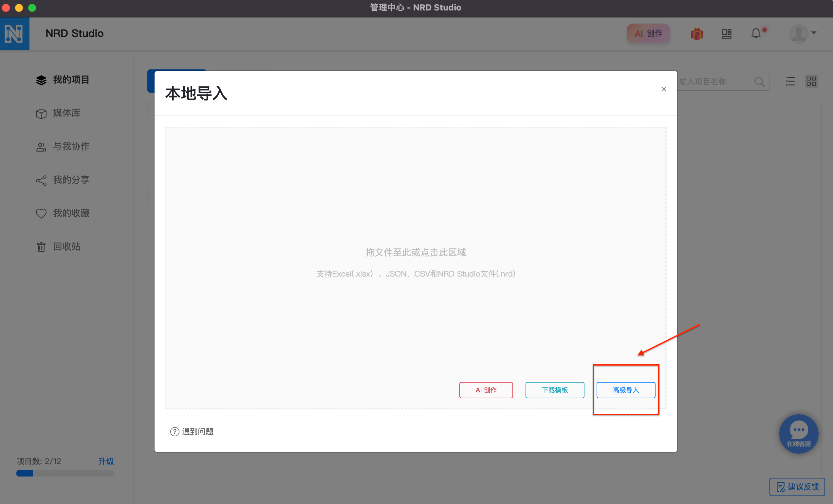Click the search magnifier icon

(759, 82)
